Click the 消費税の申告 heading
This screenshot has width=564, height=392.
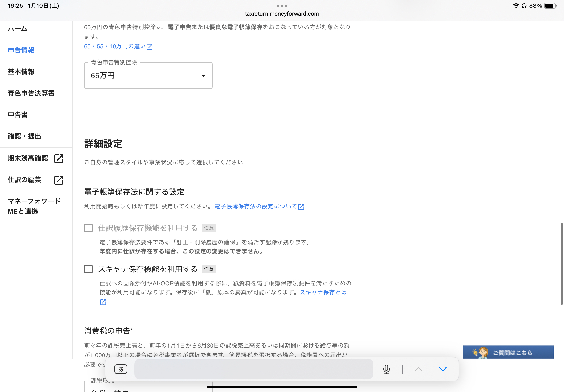108,331
